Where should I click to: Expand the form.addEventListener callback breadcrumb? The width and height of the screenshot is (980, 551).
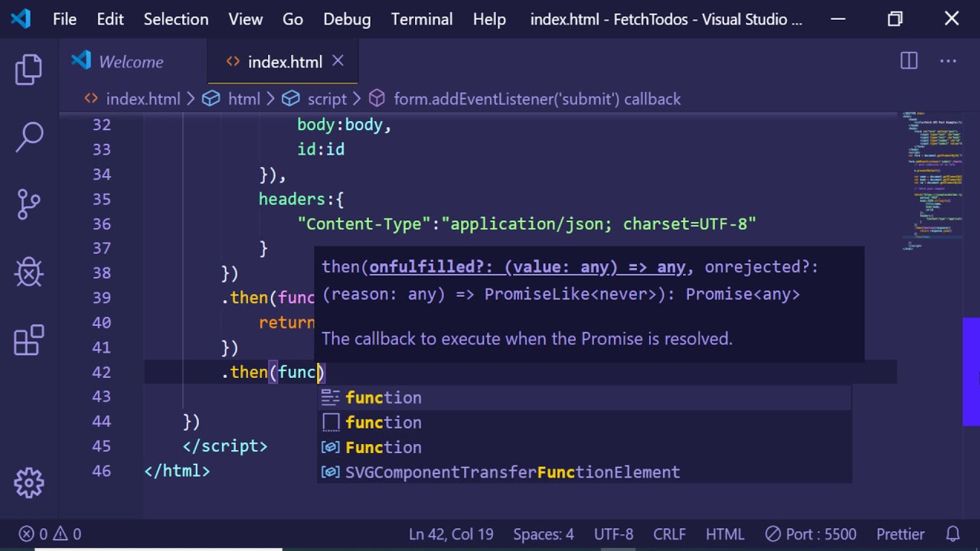point(536,99)
